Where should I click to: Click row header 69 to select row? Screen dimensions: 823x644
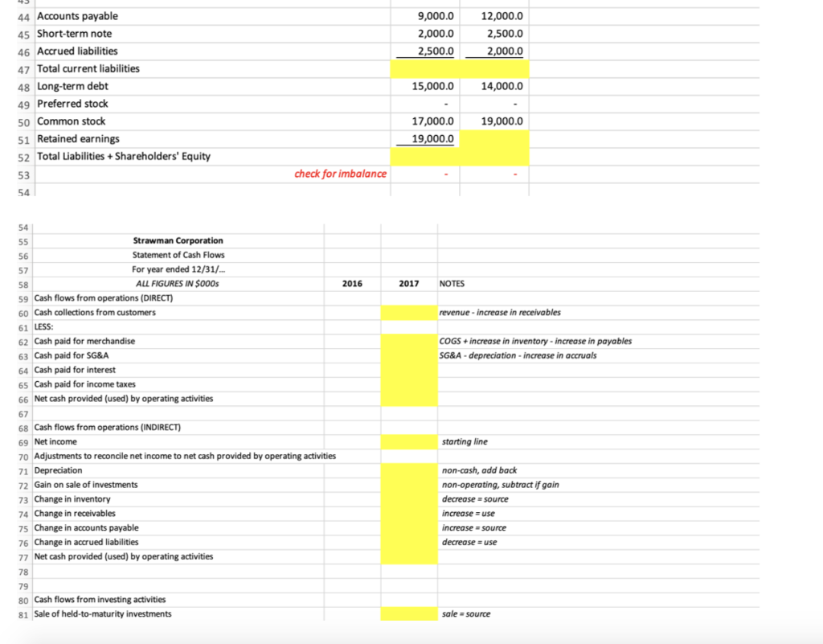(23, 441)
